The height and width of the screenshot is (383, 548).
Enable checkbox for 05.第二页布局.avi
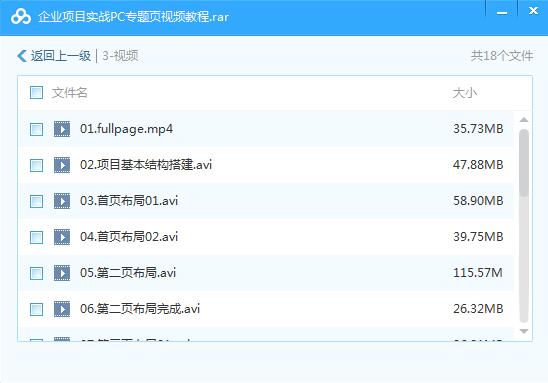36,273
